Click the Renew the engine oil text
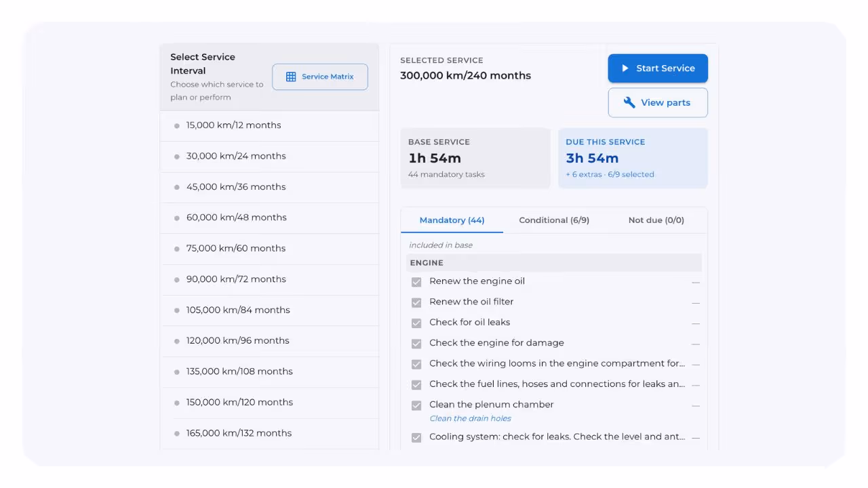The height and width of the screenshot is (488, 868). [477, 281]
